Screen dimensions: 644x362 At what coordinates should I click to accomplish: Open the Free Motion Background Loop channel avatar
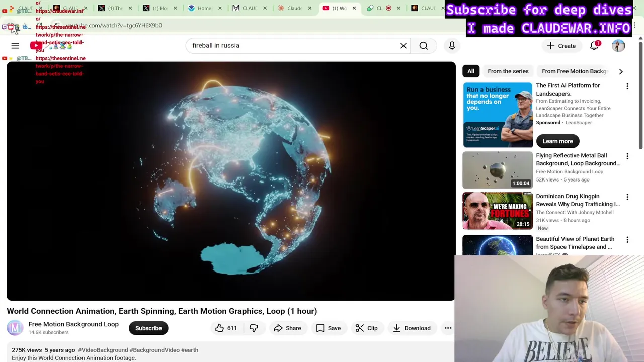point(15,328)
